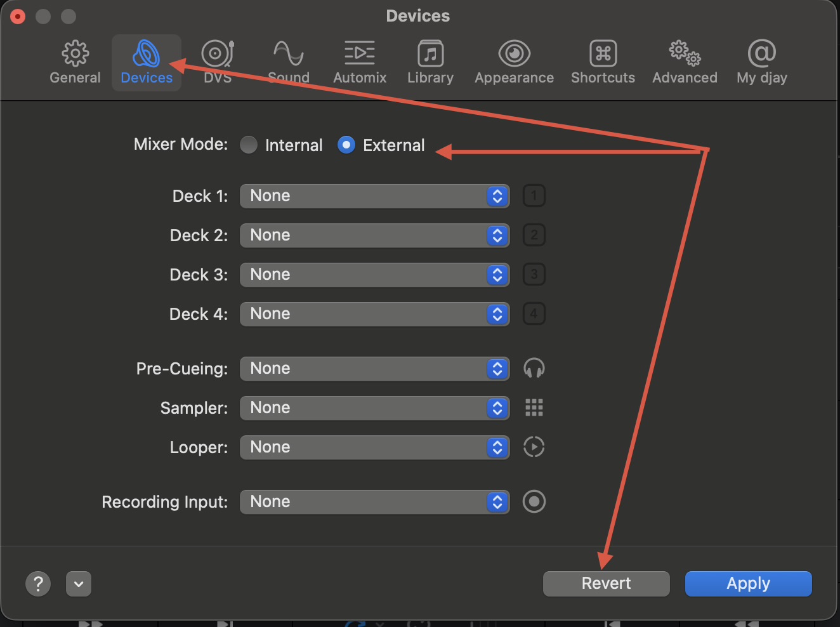Open the Shortcuts command-key icon
This screenshot has height=627, width=840.
[x=603, y=55]
